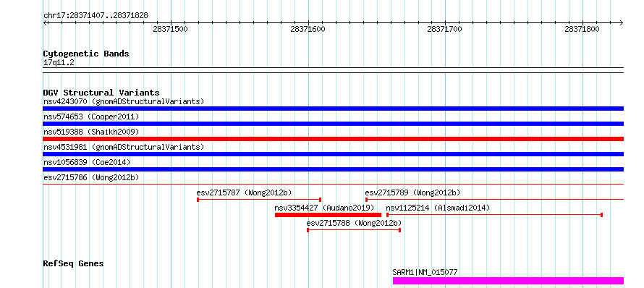The image size is (644, 288).
Task: Click the Cytogenetic Bands track title
Action: [86, 54]
